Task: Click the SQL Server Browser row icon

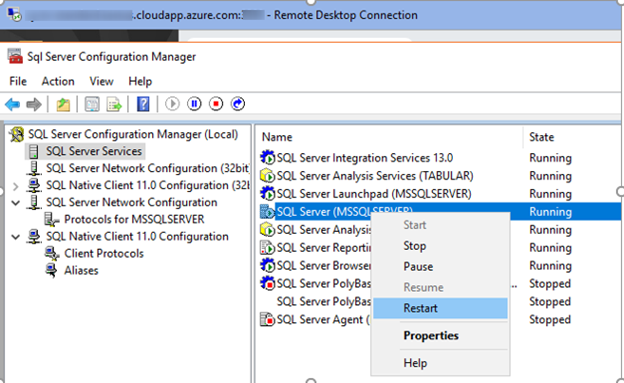Action: click(267, 266)
